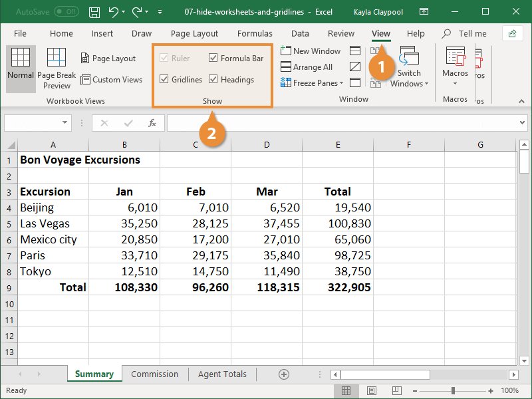Switch to the Commission sheet tab
Image resolution: width=532 pixels, height=399 pixels.
(x=154, y=374)
